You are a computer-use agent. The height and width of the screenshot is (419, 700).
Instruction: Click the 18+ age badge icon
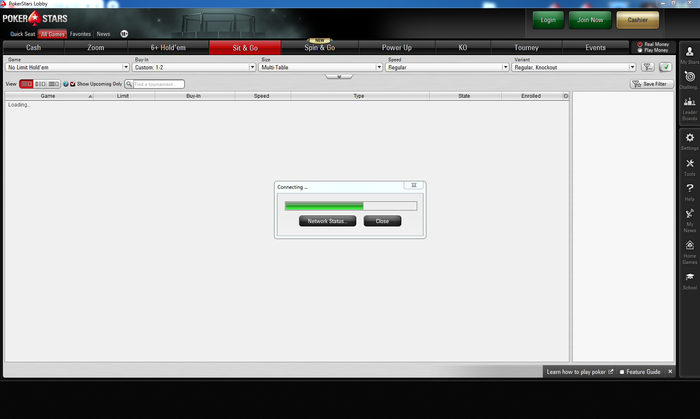(124, 34)
